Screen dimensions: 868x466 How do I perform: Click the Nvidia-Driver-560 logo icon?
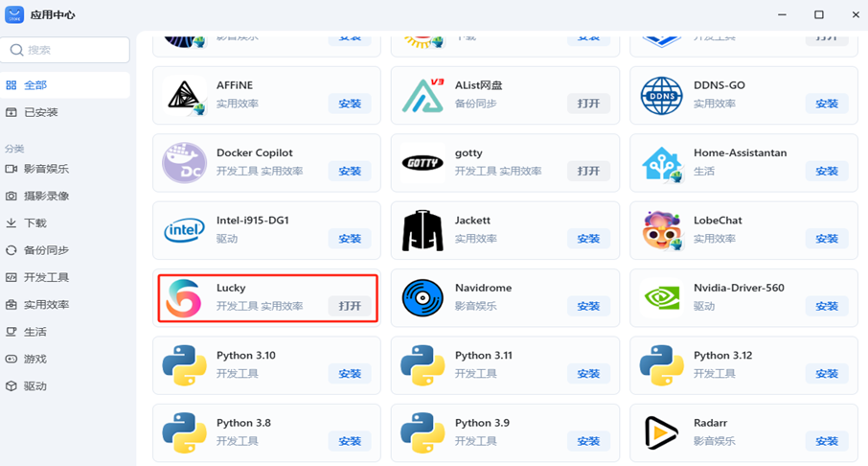[x=661, y=298]
